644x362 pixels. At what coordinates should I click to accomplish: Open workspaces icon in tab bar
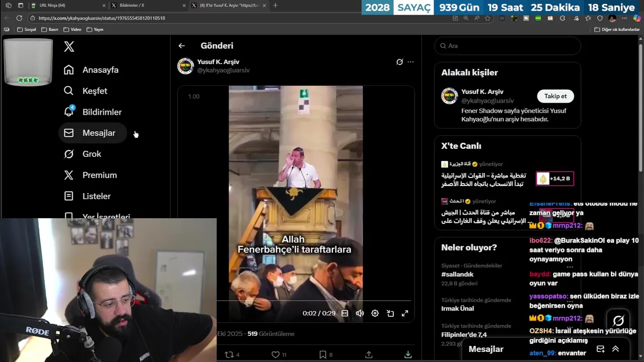[x=9, y=6]
